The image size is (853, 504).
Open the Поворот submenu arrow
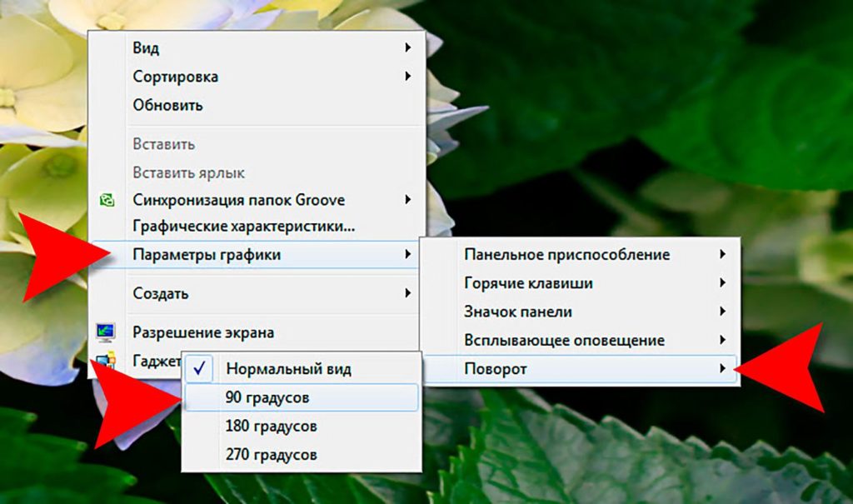722,368
